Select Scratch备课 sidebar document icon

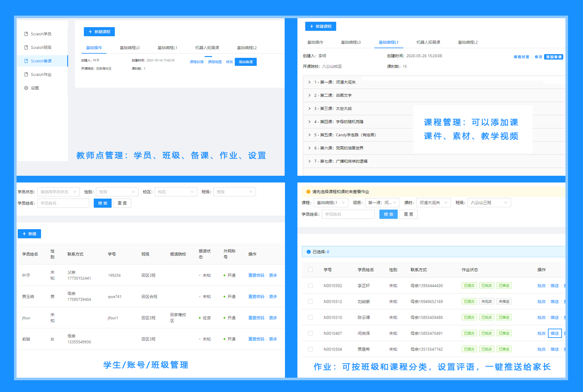26,61
